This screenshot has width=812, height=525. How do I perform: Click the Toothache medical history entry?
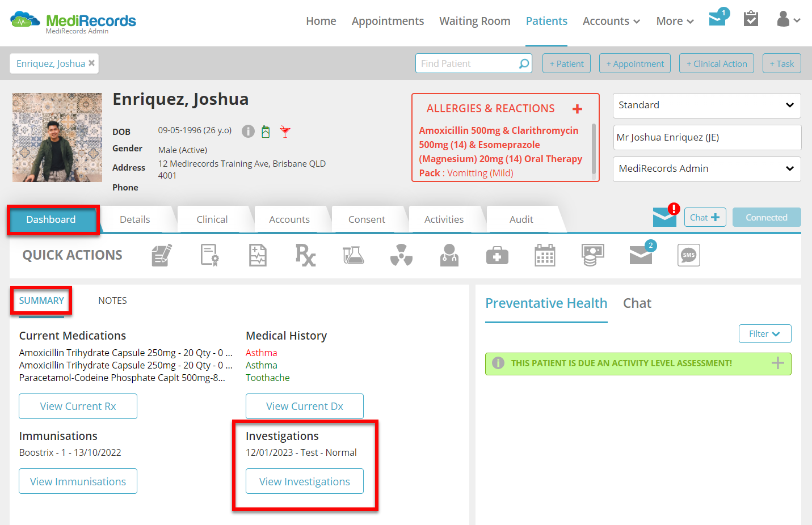[x=268, y=378]
